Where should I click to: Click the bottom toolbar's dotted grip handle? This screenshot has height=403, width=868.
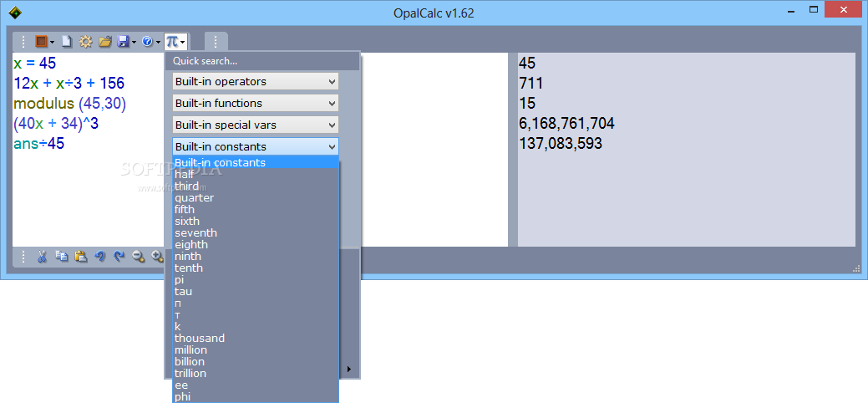coord(23,257)
